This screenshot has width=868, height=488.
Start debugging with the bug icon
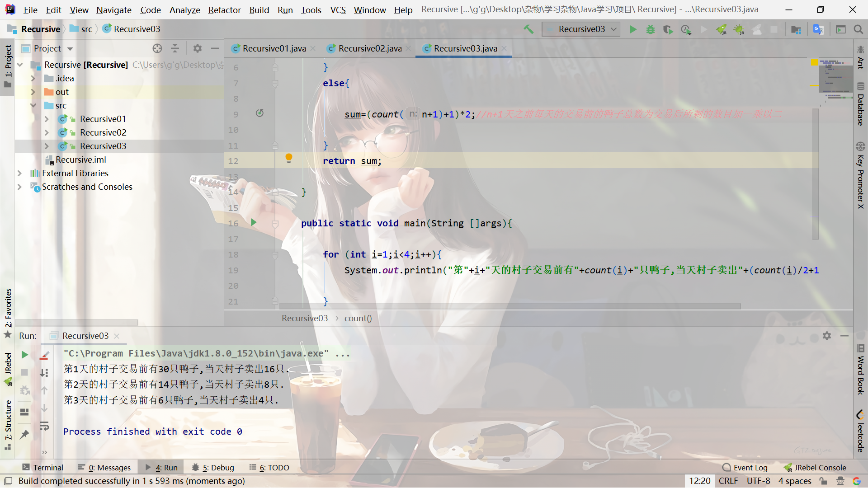click(651, 29)
